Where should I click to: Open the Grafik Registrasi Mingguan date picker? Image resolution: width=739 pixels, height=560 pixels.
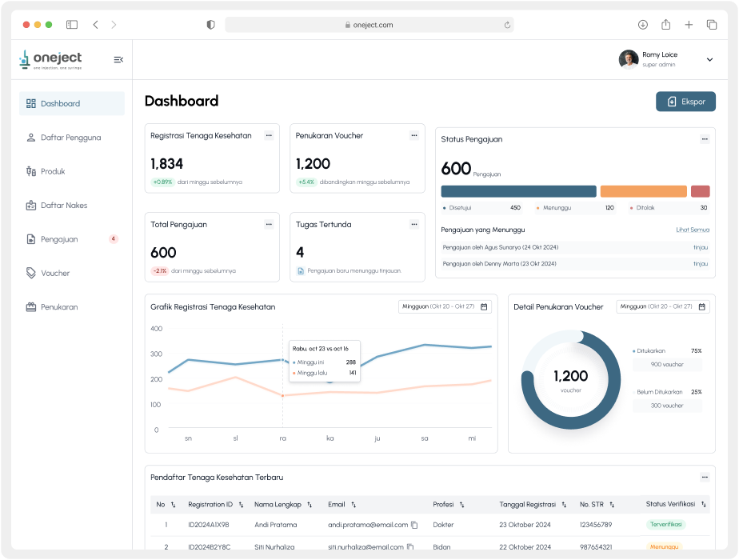[445, 307]
